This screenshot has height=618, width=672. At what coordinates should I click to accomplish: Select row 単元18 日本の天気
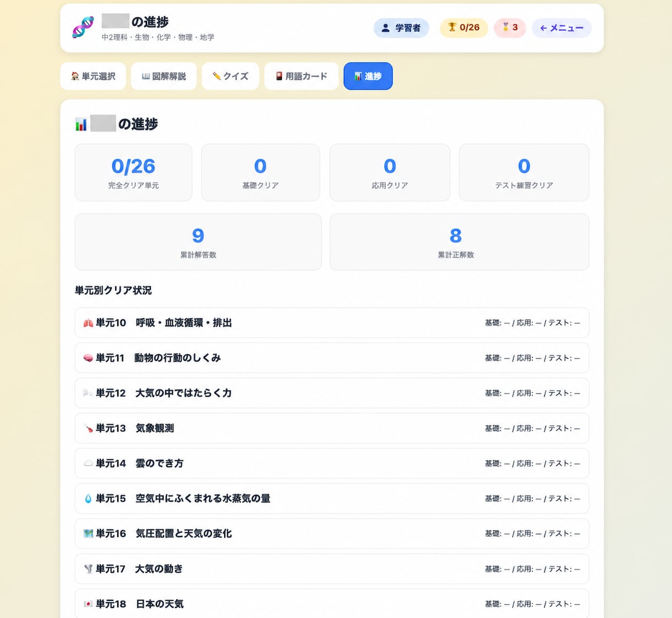coord(332,604)
